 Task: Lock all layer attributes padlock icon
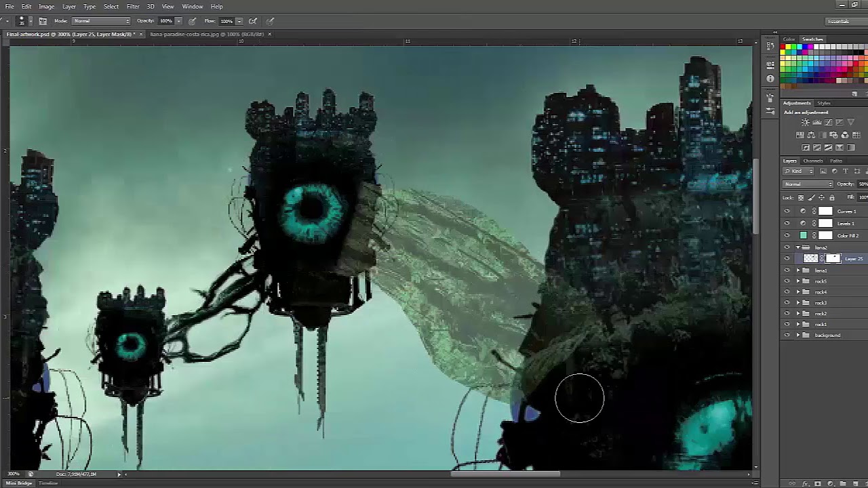click(x=832, y=197)
